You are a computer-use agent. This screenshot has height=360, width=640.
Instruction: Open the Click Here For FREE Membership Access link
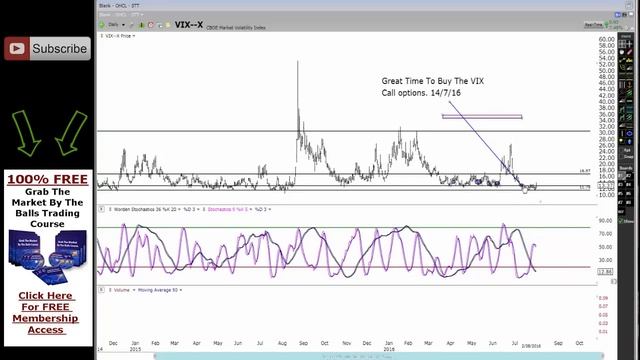(45, 313)
